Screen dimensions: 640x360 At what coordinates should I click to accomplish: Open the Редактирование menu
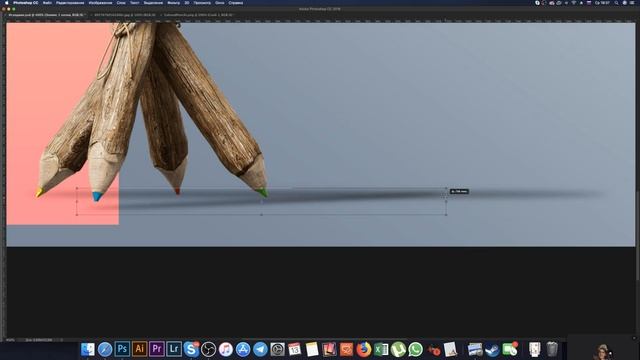70,3
